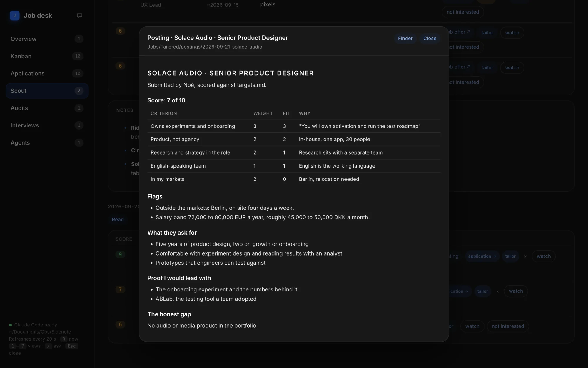588x368 pixels.
Task: Click the WEIGHT column header
Action: [263, 113]
